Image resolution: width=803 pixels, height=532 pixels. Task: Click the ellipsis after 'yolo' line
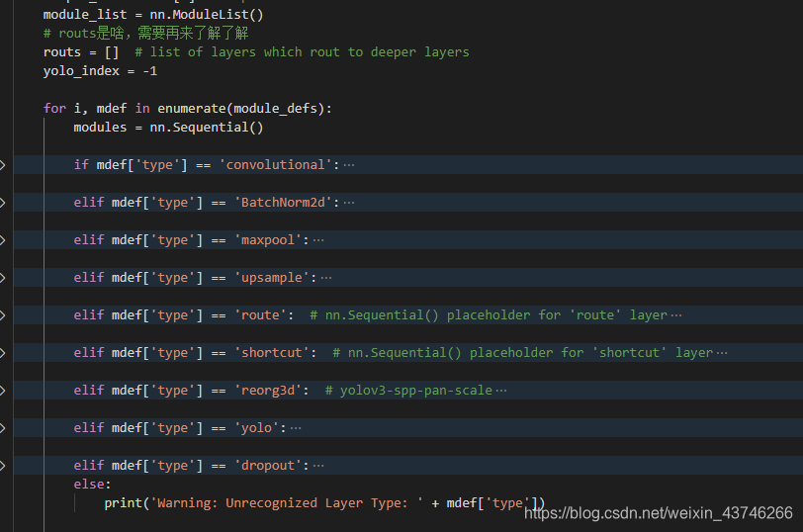pyautogui.click(x=296, y=428)
